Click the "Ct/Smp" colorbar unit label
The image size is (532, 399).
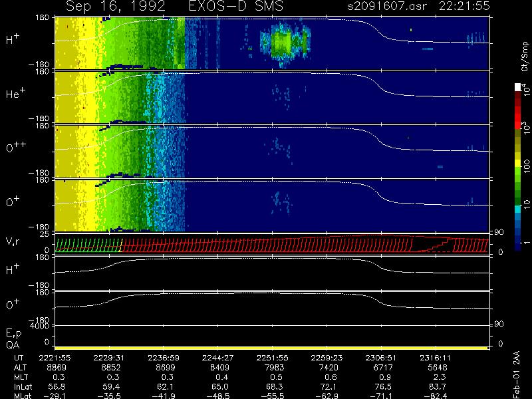pyautogui.click(x=525, y=57)
